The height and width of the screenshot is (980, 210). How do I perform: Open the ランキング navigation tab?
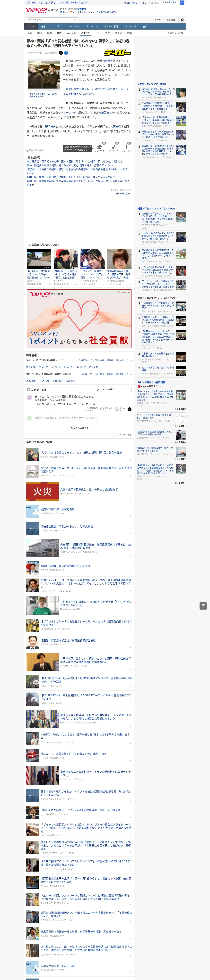click(130, 27)
